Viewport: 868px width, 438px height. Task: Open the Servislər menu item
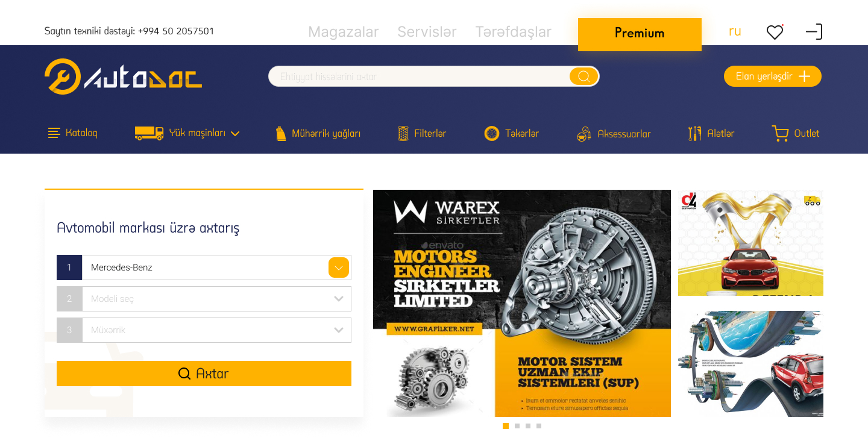[x=427, y=32]
